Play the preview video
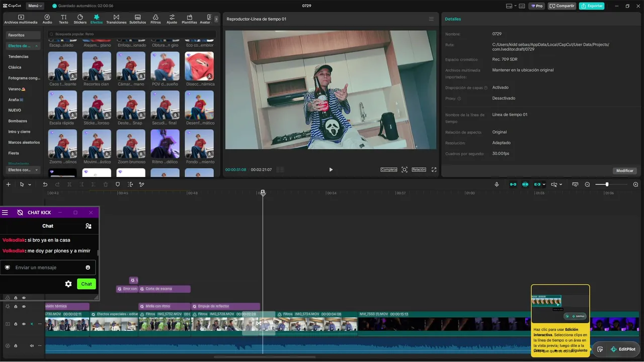The image size is (644, 362). coord(331,170)
